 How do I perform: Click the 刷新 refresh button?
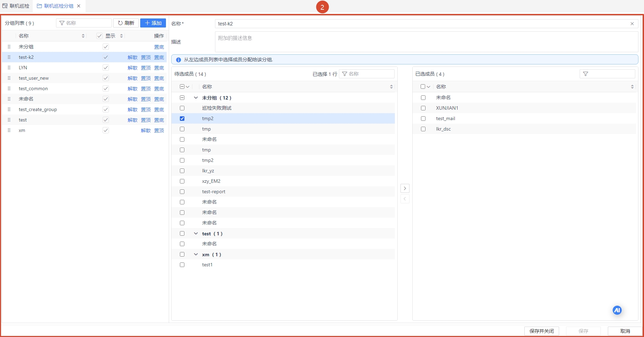pyautogui.click(x=126, y=23)
